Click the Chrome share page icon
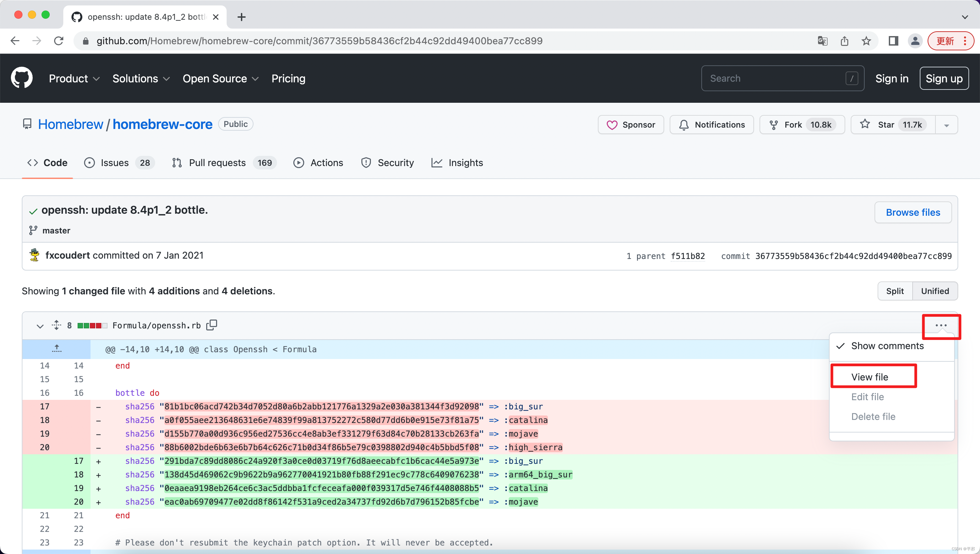The height and width of the screenshot is (554, 980). 844,41
